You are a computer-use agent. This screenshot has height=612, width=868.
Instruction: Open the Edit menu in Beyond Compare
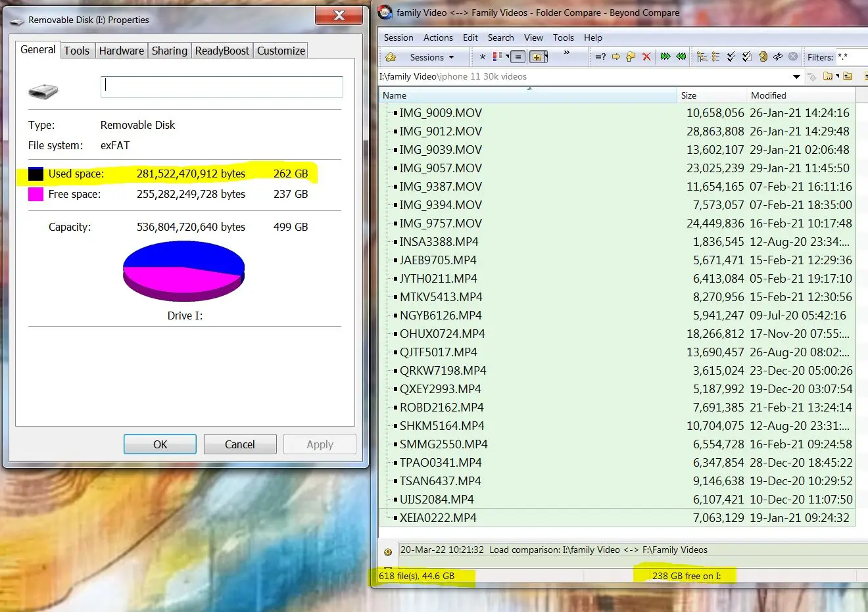pyautogui.click(x=470, y=37)
